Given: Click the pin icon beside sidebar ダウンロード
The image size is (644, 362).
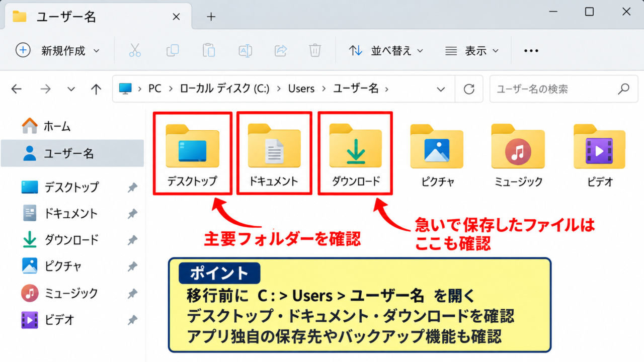Looking at the screenshot, I should (132, 240).
